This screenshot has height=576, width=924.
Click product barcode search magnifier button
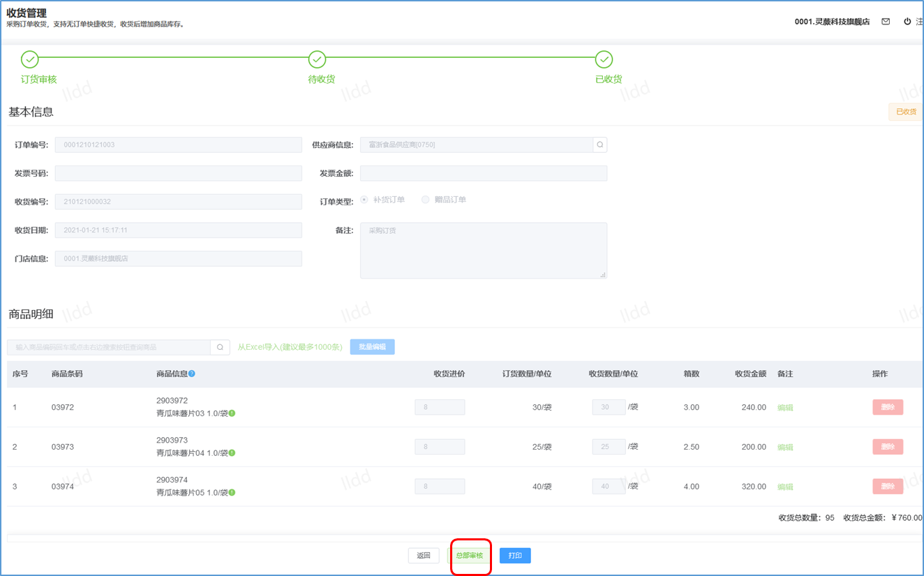coord(220,347)
